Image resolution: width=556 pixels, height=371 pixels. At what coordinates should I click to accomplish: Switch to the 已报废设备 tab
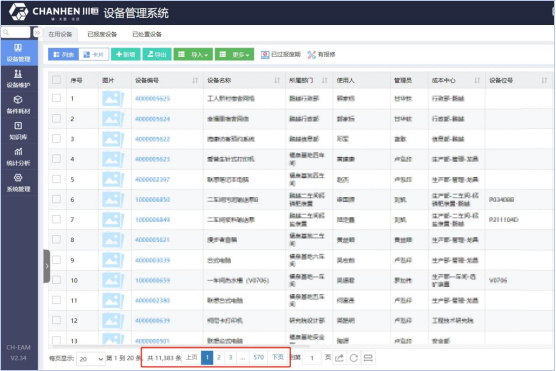[x=102, y=34]
